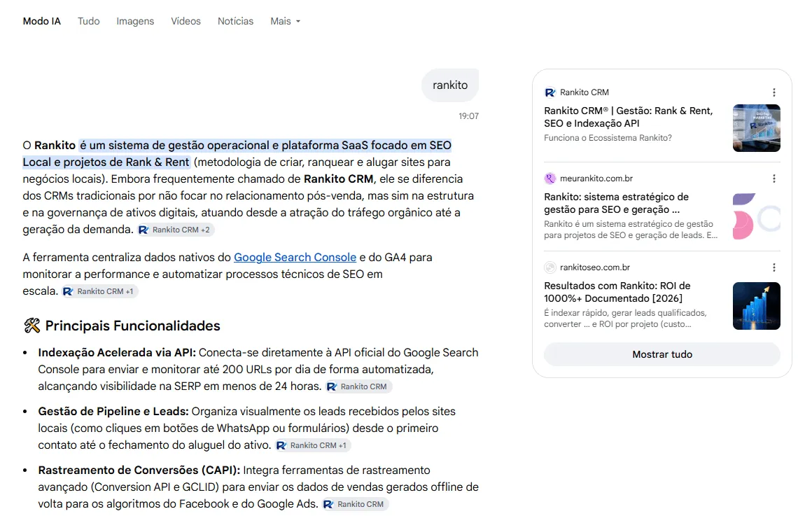Click 'Funciona o Ecossistema Rankito?' snippet
The width and height of the screenshot is (812, 516).
click(608, 138)
